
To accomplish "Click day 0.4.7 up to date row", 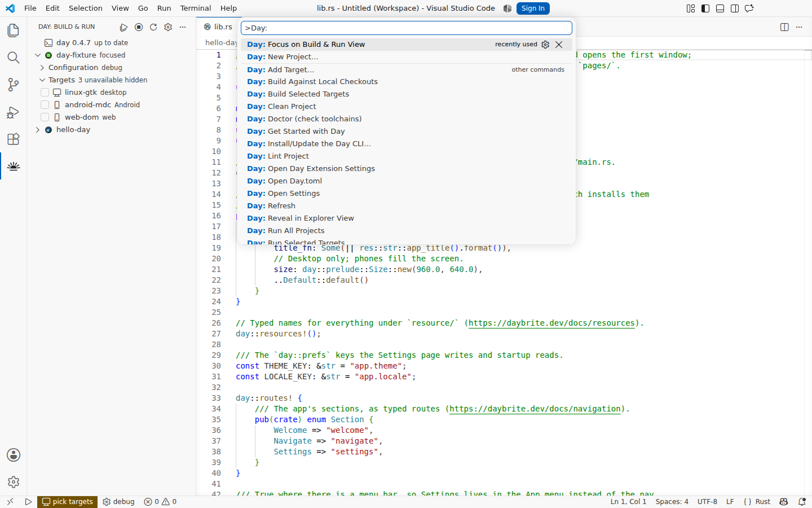I will tap(111, 43).
